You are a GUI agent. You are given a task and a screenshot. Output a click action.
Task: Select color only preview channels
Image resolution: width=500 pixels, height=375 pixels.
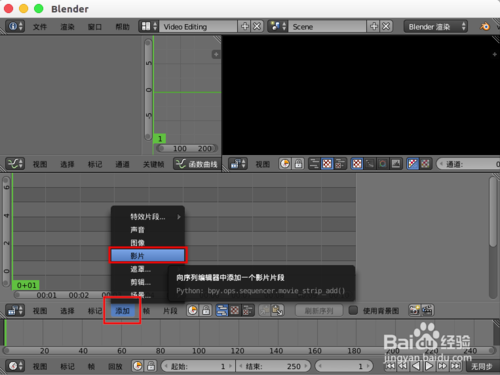coord(425,164)
